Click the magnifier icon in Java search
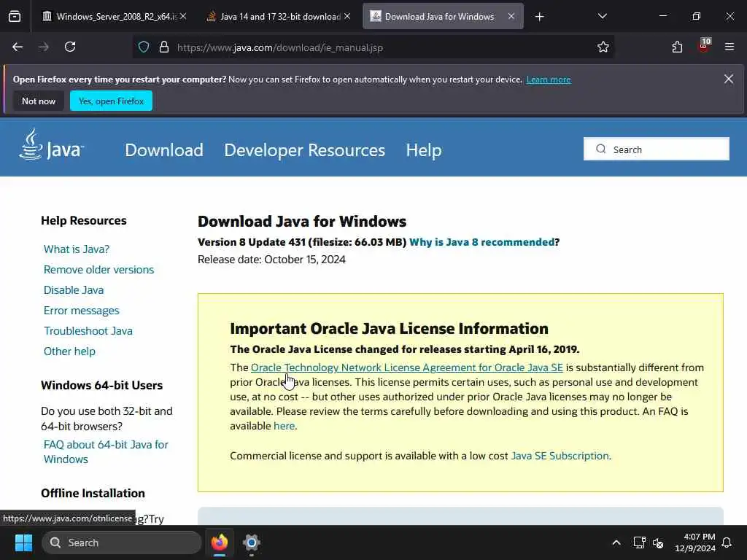This screenshot has width=747, height=560. pos(601,149)
